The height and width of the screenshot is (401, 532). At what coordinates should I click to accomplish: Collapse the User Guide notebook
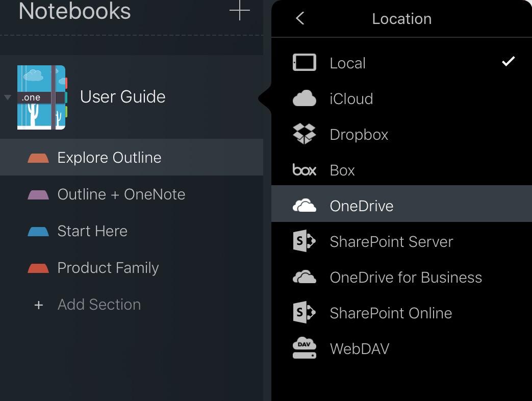(x=8, y=98)
